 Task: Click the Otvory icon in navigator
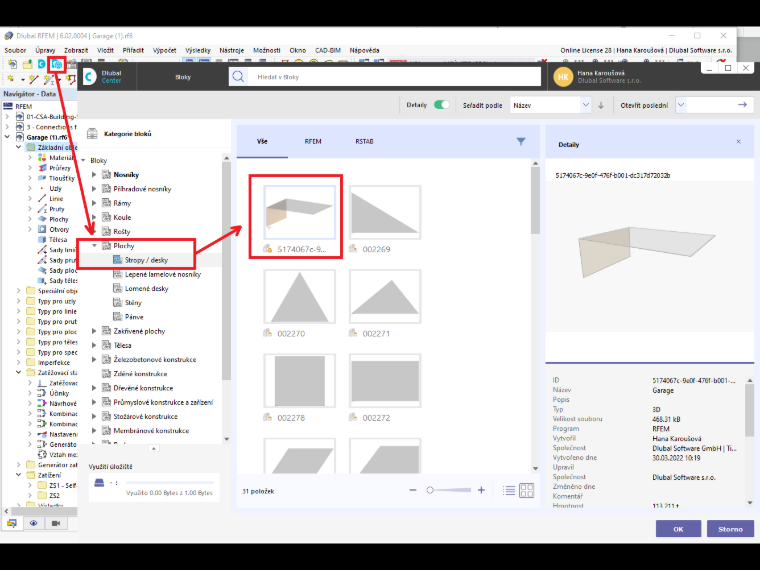point(42,229)
